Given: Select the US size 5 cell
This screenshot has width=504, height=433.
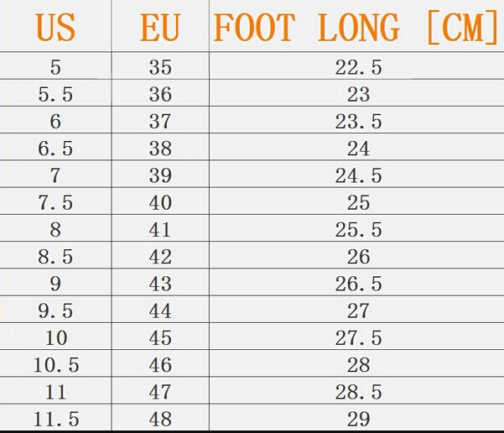Looking at the screenshot, I should 55,68.
